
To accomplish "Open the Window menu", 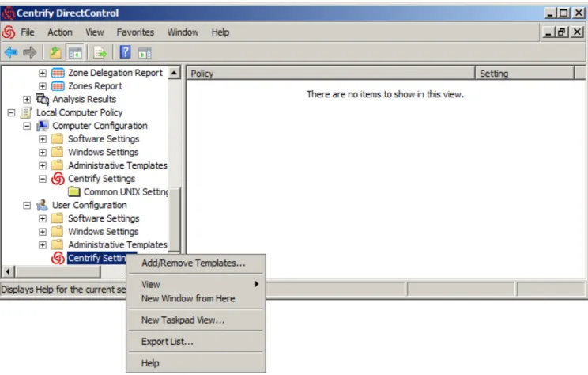I will pyautogui.click(x=183, y=32).
